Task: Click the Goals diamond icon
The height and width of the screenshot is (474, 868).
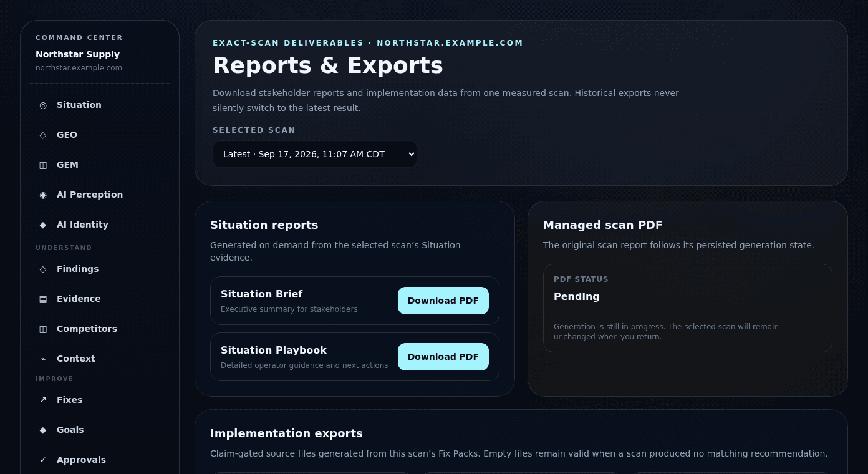Action: (43, 430)
